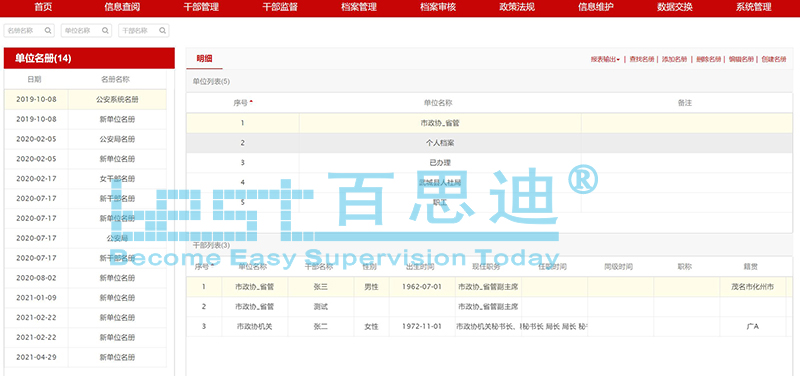Click the 序号 sort arrow in unit list
Image resolution: width=800 pixels, height=376 pixels.
click(x=251, y=102)
